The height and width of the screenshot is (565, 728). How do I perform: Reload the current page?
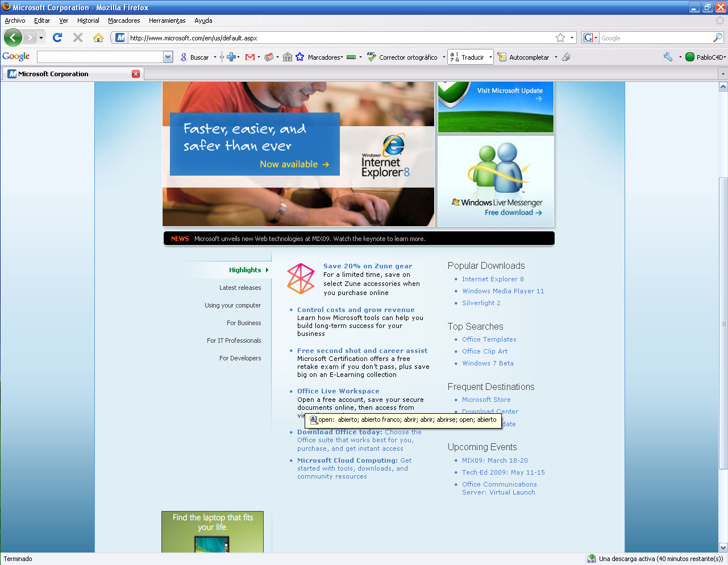click(x=57, y=38)
